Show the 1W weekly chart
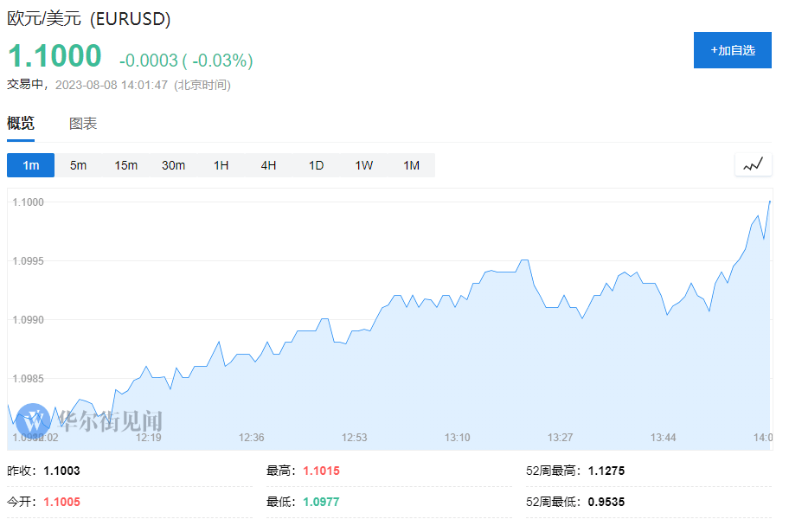Screen dimensions: 789x532 coord(363,165)
